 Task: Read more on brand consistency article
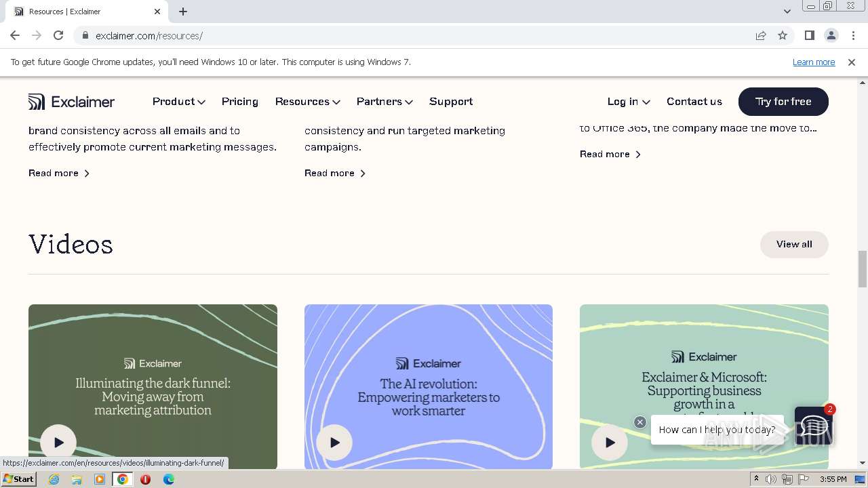59,174
